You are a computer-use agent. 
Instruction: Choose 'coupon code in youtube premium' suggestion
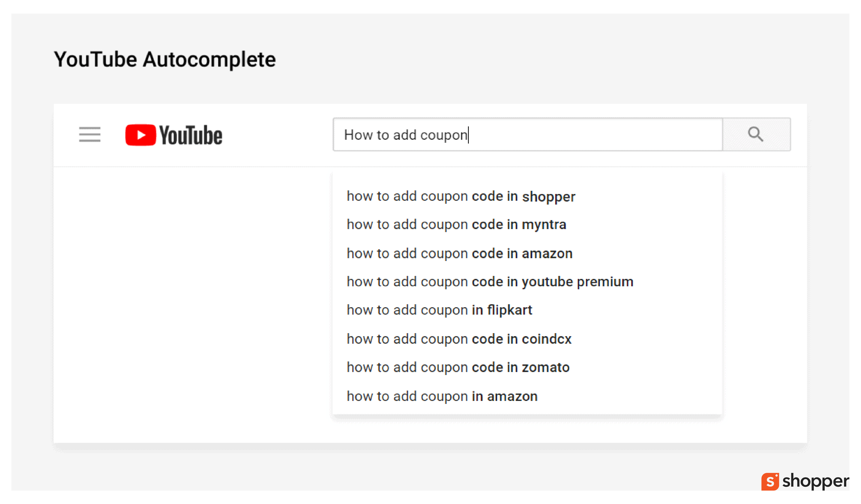[490, 282]
